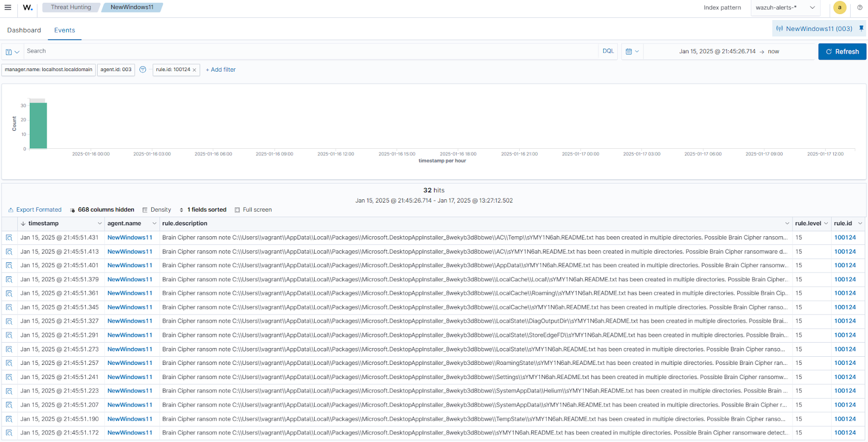868x442 pixels.
Task: Click Export Formated
Action: [x=35, y=210]
